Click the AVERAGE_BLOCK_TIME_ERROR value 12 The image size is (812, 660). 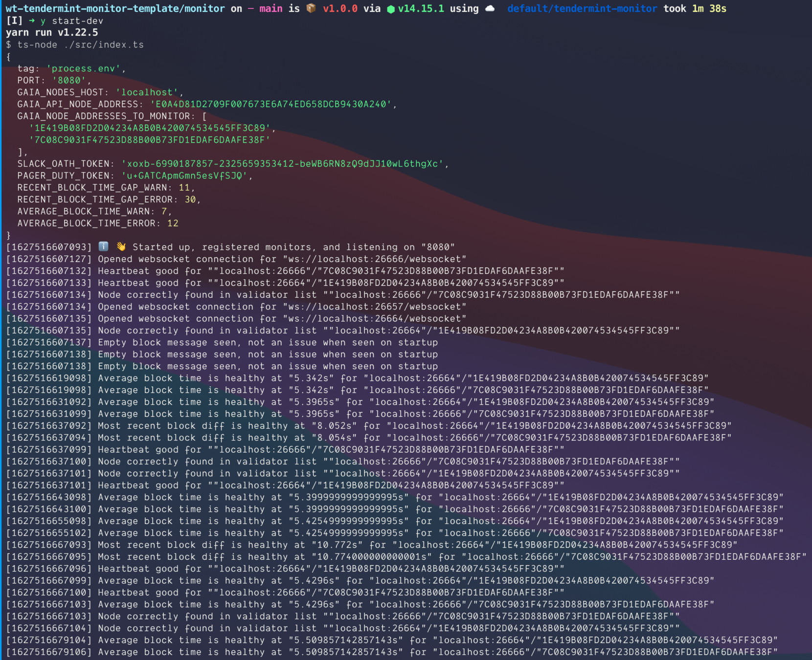[x=173, y=223]
